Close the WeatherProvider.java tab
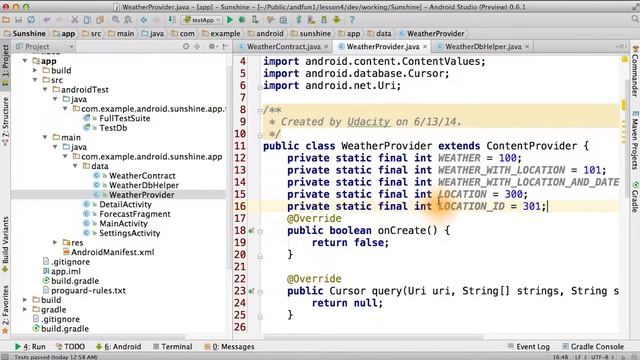 [425, 47]
